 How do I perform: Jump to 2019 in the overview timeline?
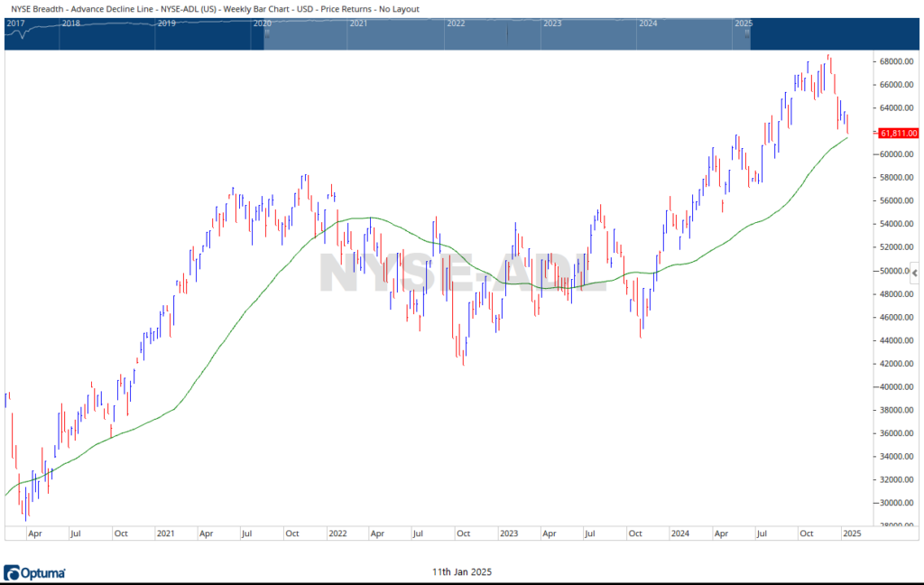[x=166, y=23]
